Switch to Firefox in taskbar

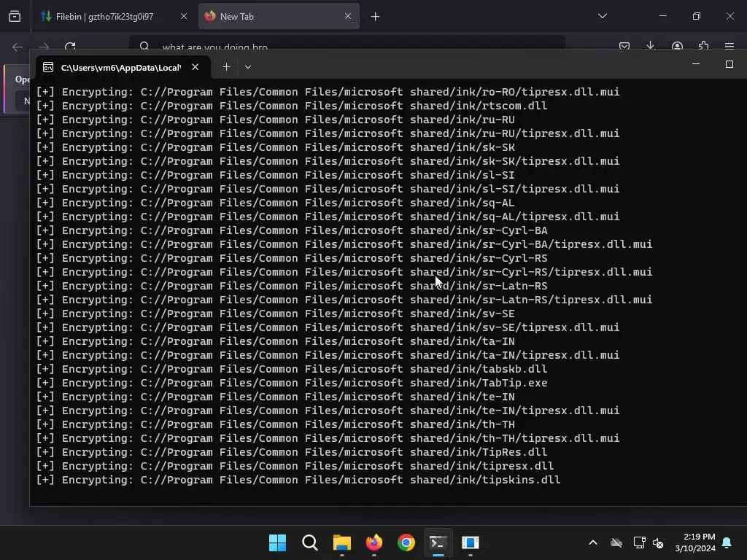click(374, 542)
